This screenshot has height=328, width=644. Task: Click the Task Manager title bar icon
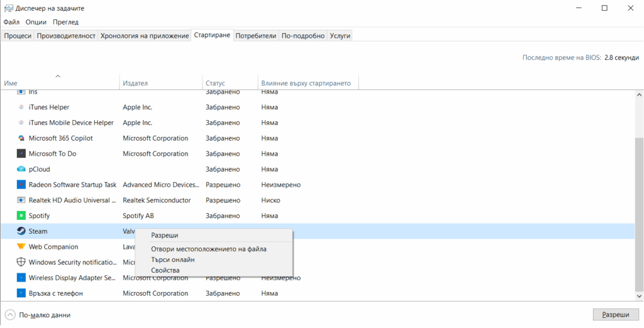point(8,8)
